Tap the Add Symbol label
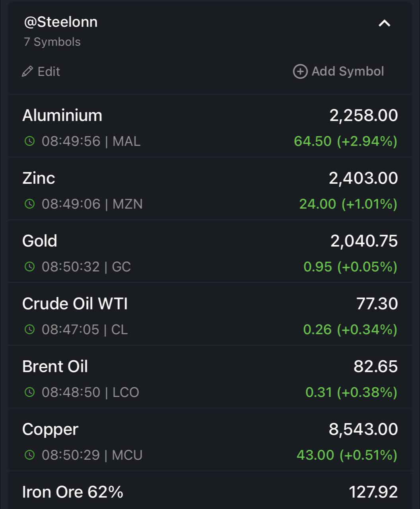420x509 pixels. pyautogui.click(x=348, y=72)
